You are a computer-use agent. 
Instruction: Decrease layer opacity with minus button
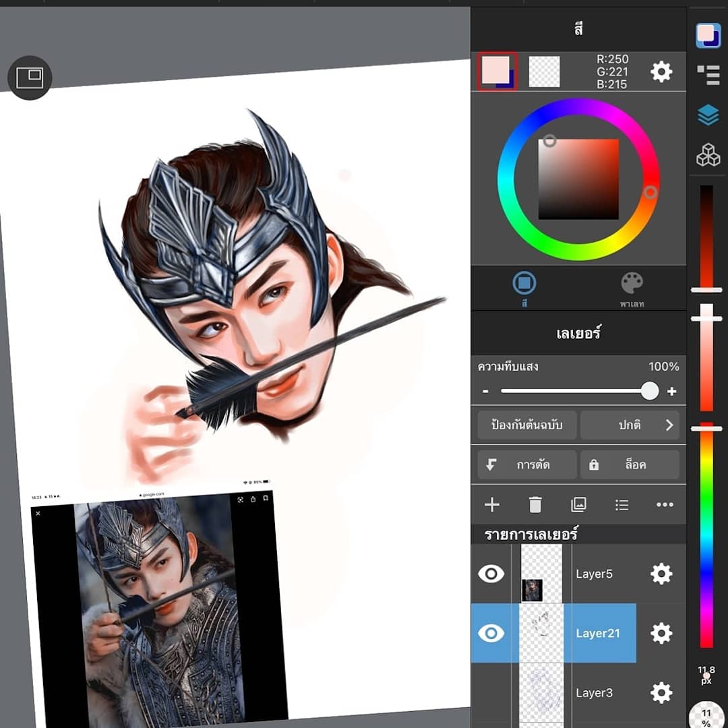(x=485, y=392)
